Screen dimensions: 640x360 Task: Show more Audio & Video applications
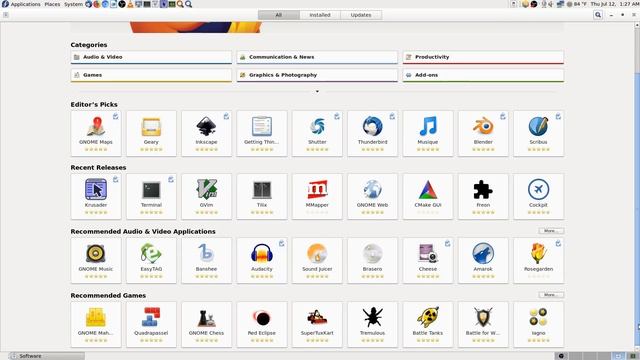coord(551,231)
